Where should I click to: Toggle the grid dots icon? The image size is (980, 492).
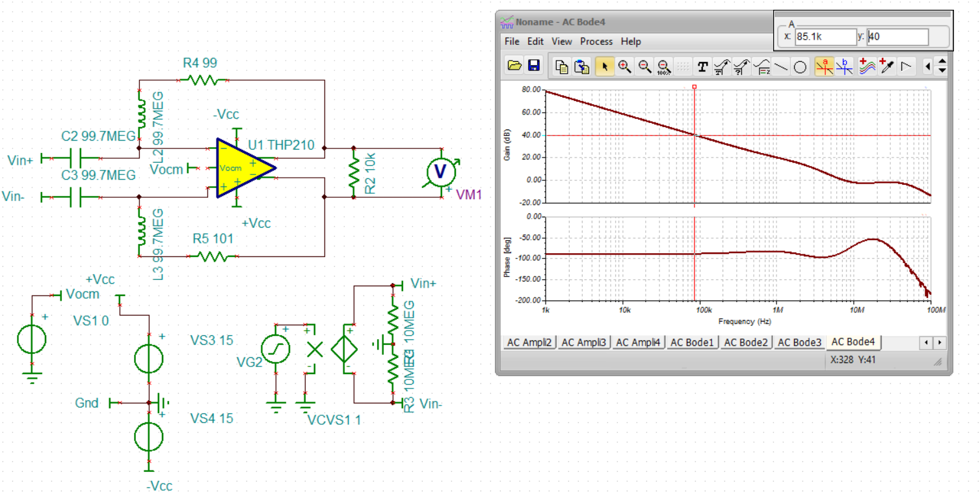[683, 66]
